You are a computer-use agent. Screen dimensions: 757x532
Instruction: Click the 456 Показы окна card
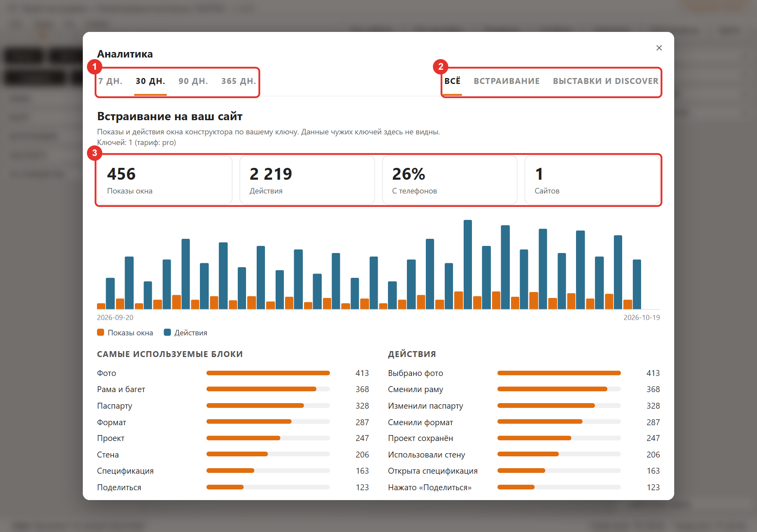click(164, 180)
